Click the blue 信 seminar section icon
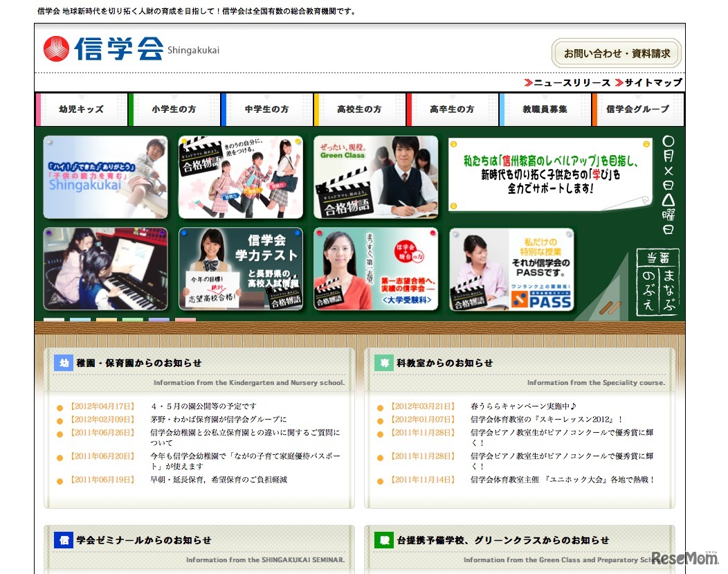Viewport: 728px width, 574px height. (62, 539)
